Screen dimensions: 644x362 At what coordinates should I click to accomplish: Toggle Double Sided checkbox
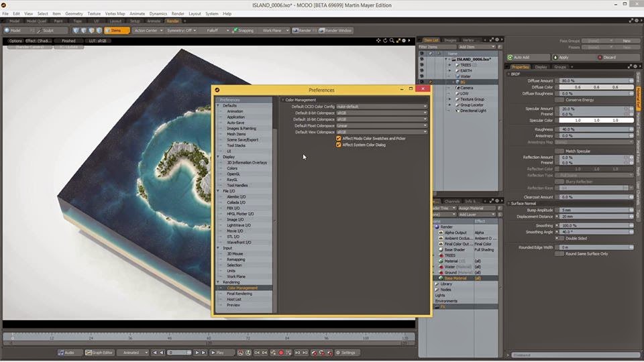pyautogui.click(x=559, y=239)
